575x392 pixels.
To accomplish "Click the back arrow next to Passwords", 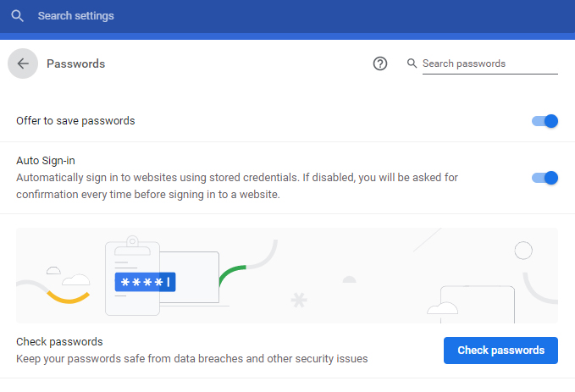I will coord(23,63).
